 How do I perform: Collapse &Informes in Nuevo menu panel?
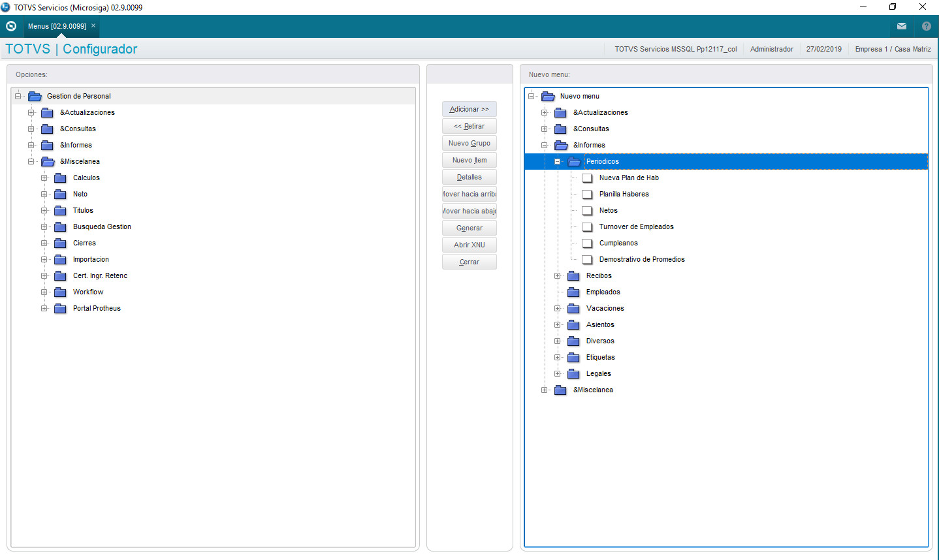pos(544,145)
